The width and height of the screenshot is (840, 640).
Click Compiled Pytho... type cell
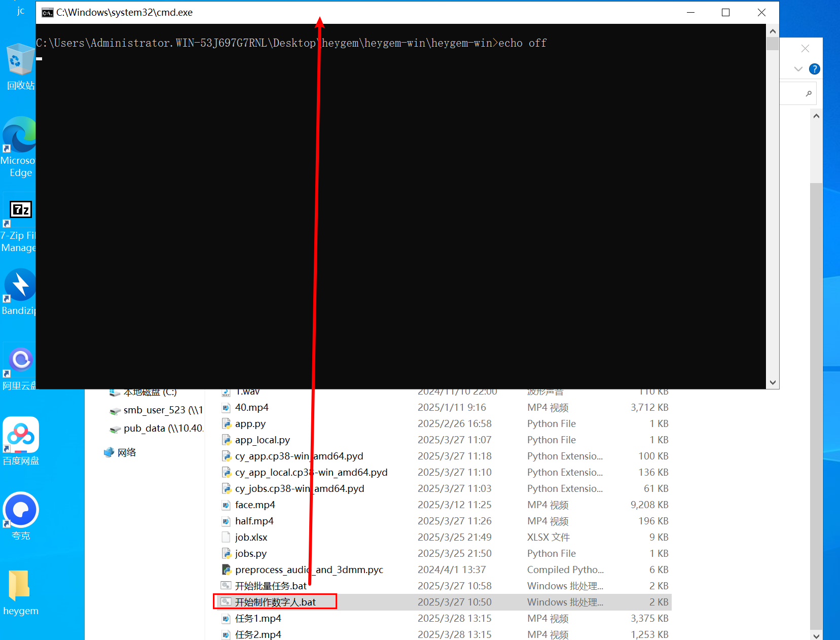pyautogui.click(x=565, y=570)
